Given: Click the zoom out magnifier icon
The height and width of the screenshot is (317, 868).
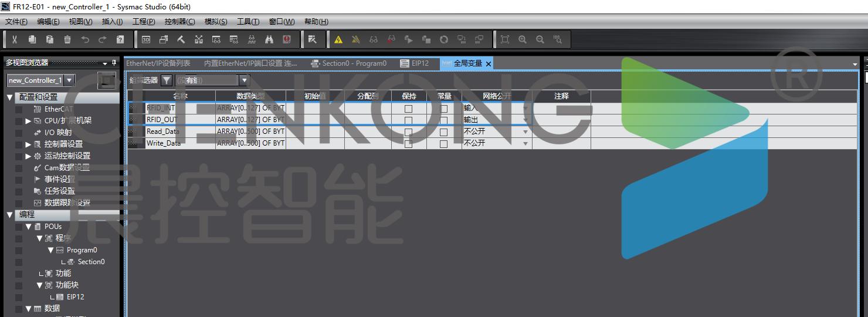Looking at the screenshot, I should 540,39.
